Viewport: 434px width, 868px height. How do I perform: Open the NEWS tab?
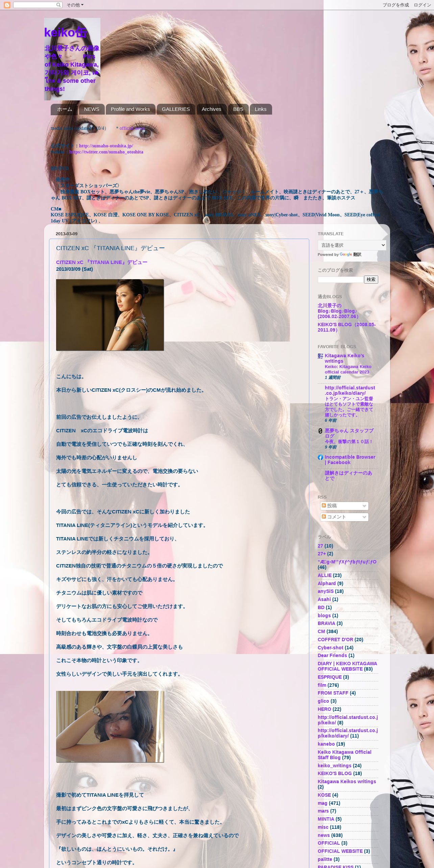tap(92, 109)
